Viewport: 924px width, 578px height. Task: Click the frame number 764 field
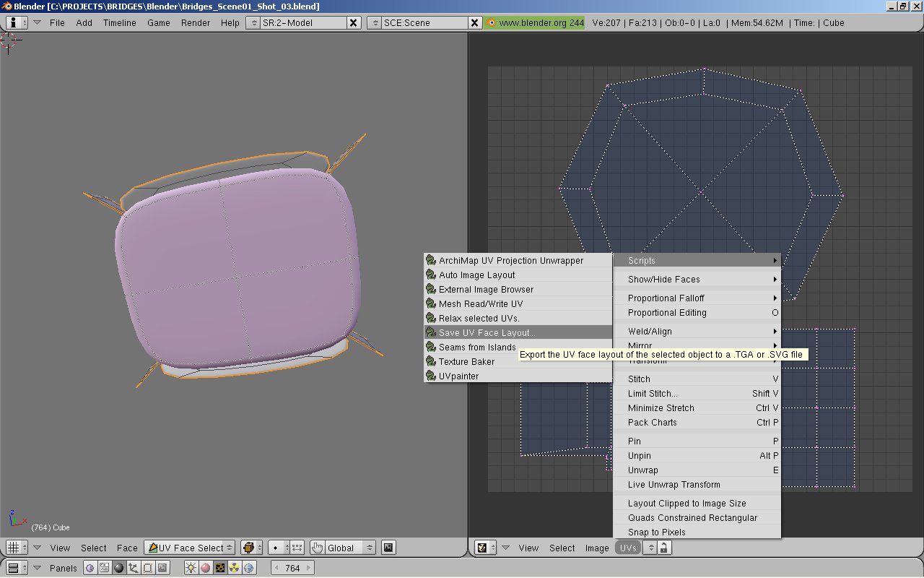[x=292, y=568]
